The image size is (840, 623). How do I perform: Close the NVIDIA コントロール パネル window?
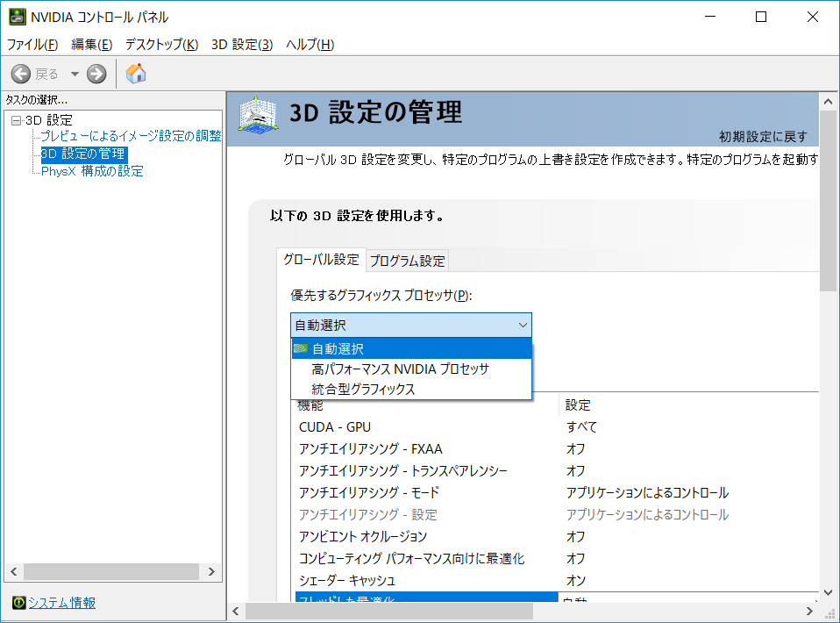tap(812, 18)
